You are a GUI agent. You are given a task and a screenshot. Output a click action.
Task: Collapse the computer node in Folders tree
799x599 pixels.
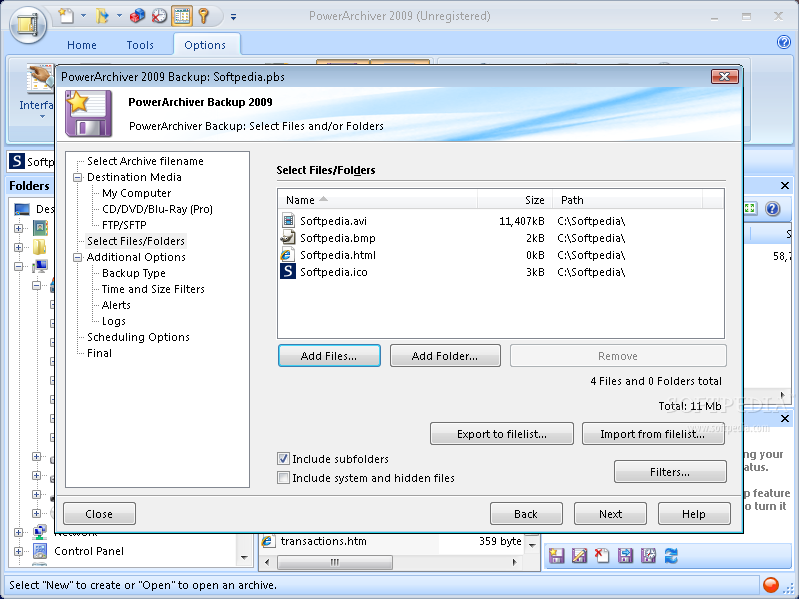[18, 266]
